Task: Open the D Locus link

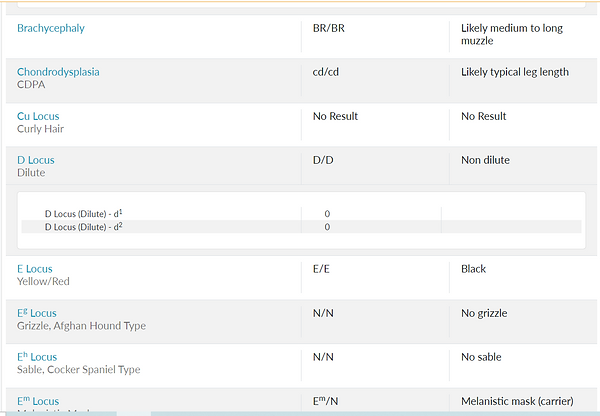Action: pos(35,160)
